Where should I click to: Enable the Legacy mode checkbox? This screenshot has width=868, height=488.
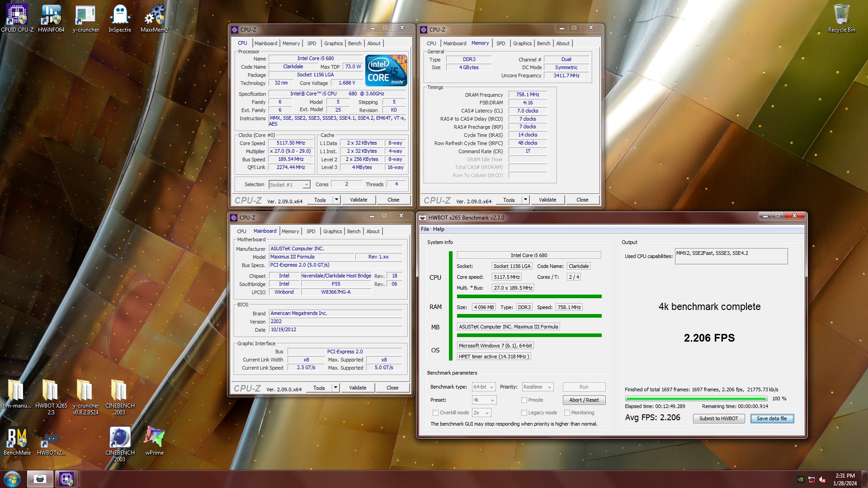[524, 413]
